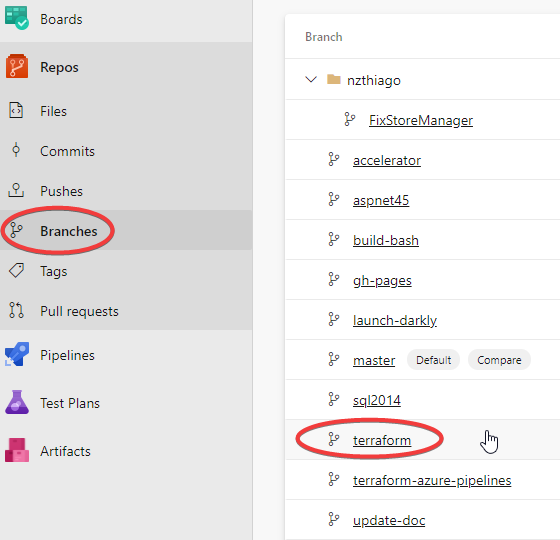Select Repos in the sidebar

click(59, 67)
